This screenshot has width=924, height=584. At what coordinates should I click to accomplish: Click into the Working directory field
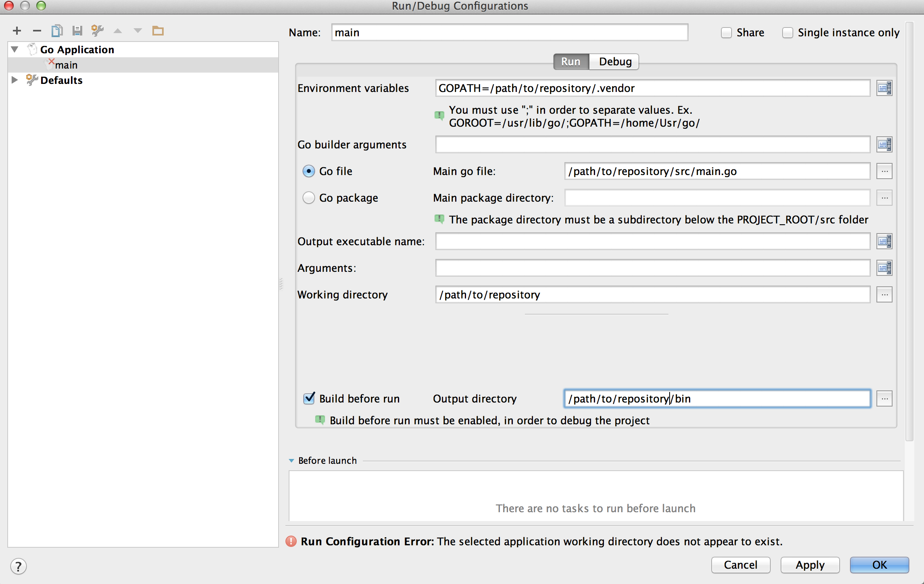pos(652,295)
